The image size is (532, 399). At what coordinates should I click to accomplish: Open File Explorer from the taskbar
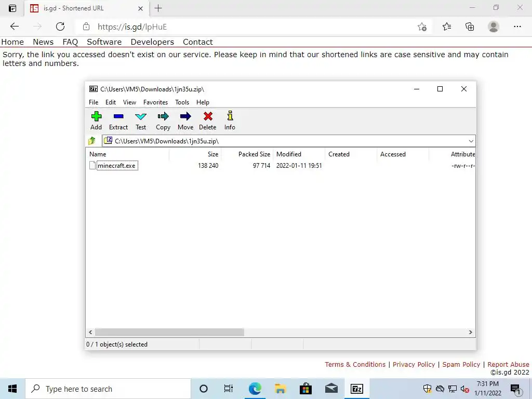pyautogui.click(x=280, y=389)
